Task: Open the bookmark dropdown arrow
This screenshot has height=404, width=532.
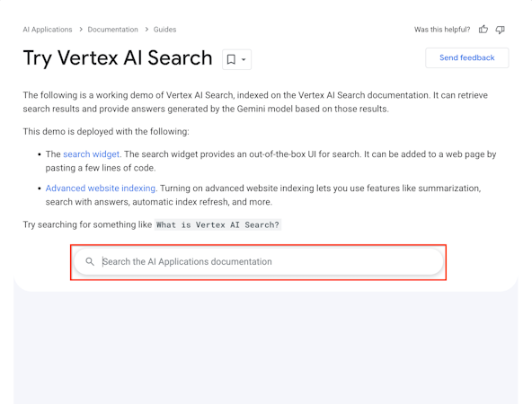Action: point(244,59)
